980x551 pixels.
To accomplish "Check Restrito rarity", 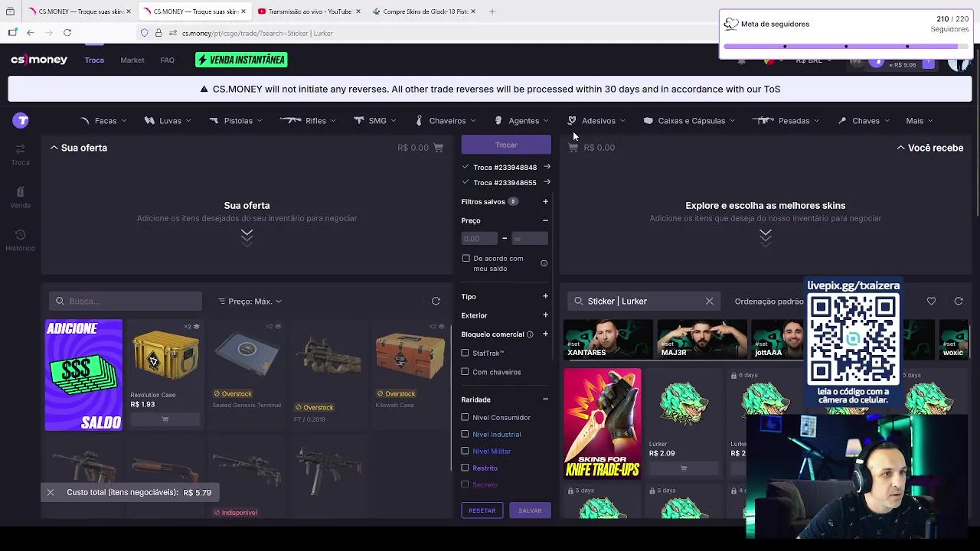I will tap(465, 468).
